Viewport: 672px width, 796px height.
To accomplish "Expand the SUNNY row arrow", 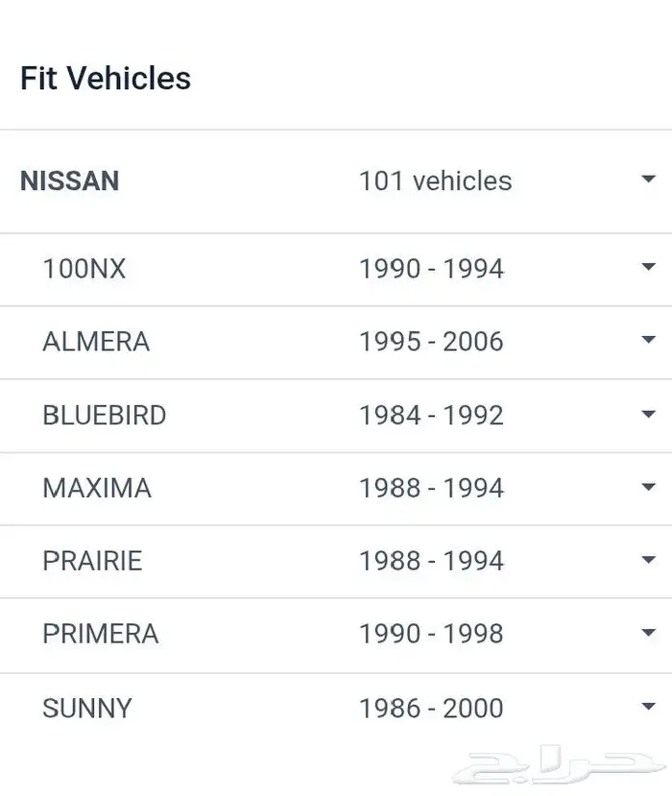I will pyautogui.click(x=648, y=708).
